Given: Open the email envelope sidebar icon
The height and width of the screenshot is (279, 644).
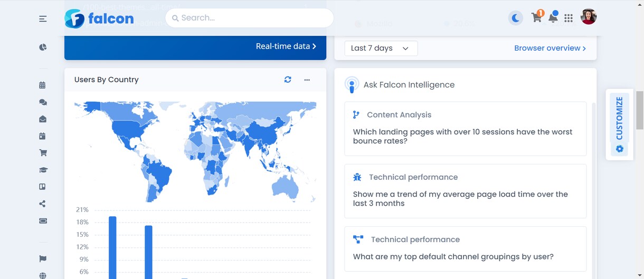Looking at the screenshot, I should pyautogui.click(x=43, y=119).
